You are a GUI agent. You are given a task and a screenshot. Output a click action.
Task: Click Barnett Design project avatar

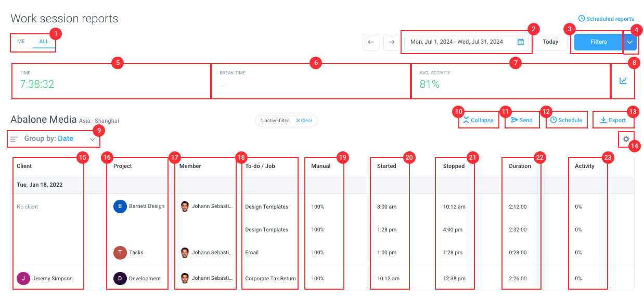click(120, 206)
